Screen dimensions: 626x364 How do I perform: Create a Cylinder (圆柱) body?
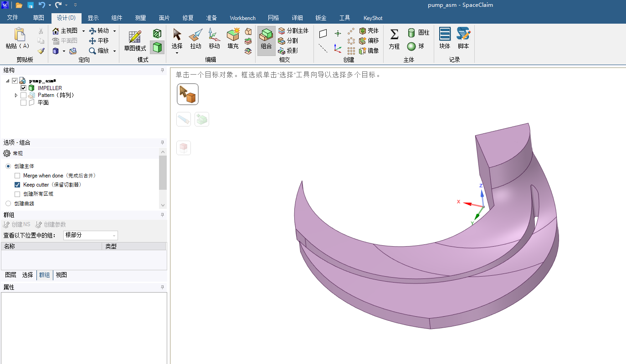418,32
